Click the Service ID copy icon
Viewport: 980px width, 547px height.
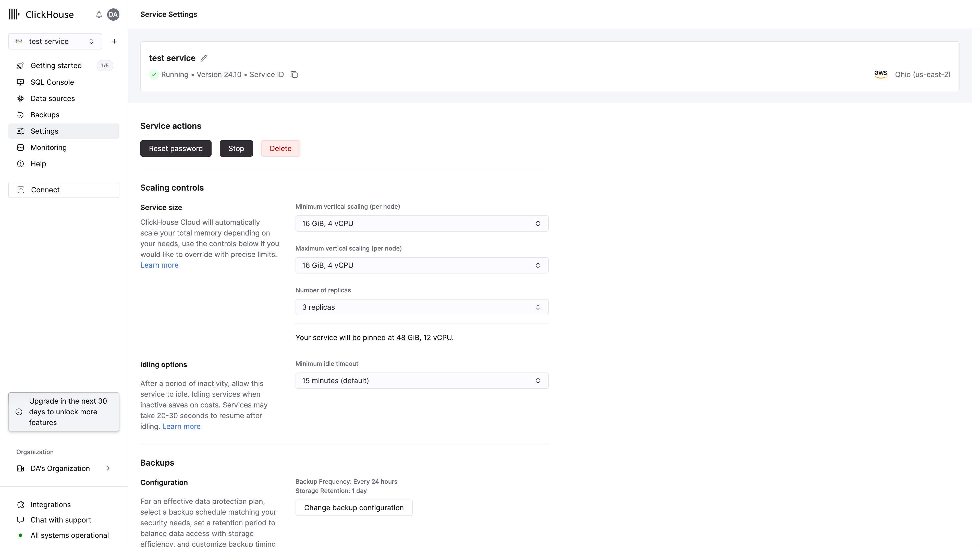tap(294, 74)
